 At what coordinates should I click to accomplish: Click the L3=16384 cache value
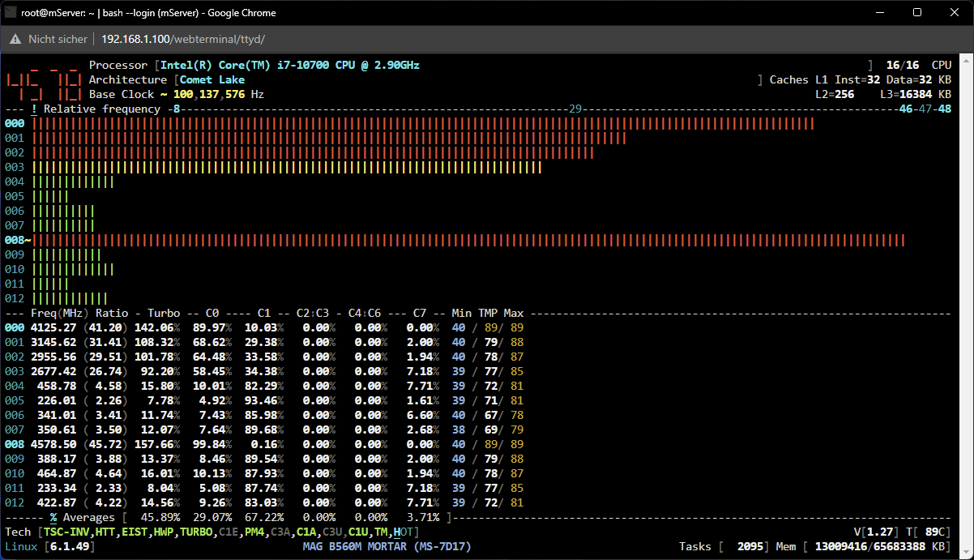coord(906,94)
